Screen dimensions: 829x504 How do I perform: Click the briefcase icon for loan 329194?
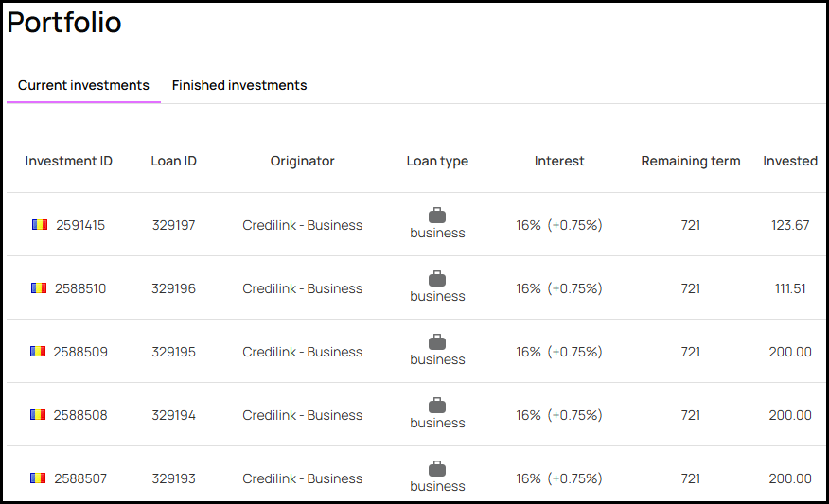437,406
